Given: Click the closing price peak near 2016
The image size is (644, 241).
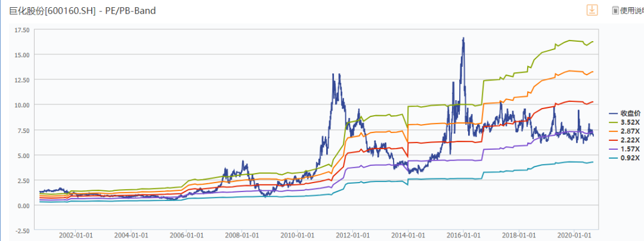Looking at the screenshot, I should [463, 38].
